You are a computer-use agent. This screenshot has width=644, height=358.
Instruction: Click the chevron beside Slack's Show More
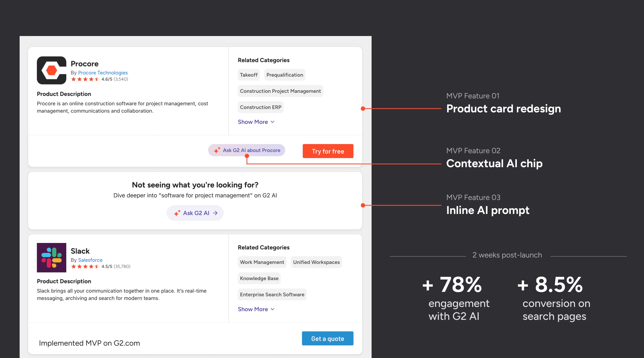[x=273, y=309]
